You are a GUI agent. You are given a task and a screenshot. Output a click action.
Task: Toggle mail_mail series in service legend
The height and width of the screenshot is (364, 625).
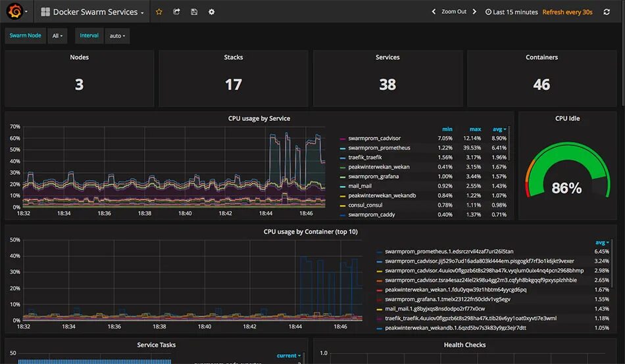pyautogui.click(x=359, y=186)
